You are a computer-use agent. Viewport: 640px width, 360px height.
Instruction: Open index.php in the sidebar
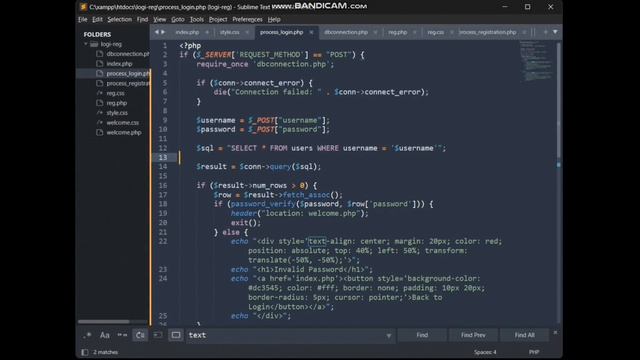point(119,64)
